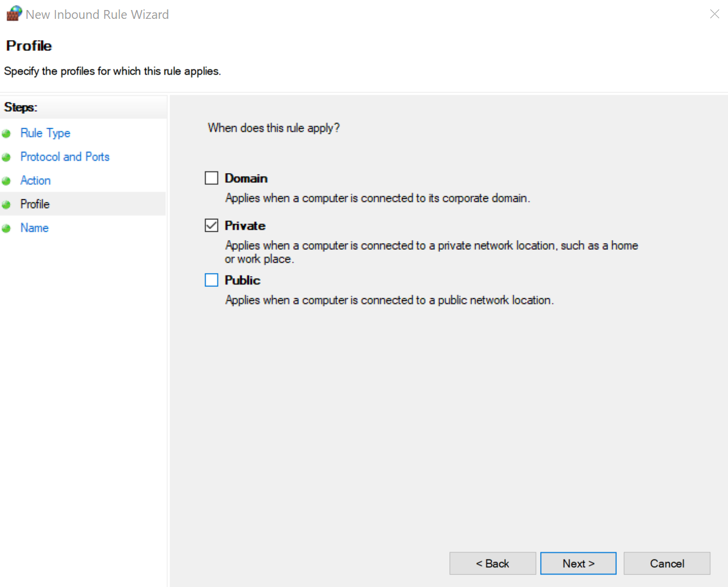728x587 pixels.
Task: Open the Action step in sidebar
Action: (35, 180)
